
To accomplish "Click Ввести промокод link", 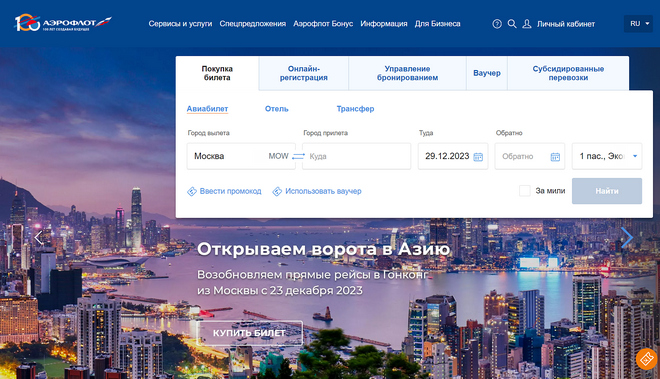I will click(x=224, y=191).
